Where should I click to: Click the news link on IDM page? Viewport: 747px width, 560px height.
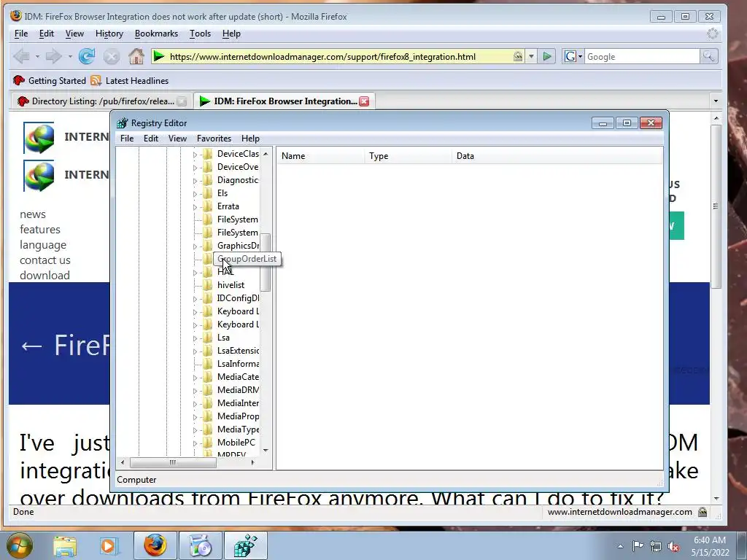[x=32, y=214]
